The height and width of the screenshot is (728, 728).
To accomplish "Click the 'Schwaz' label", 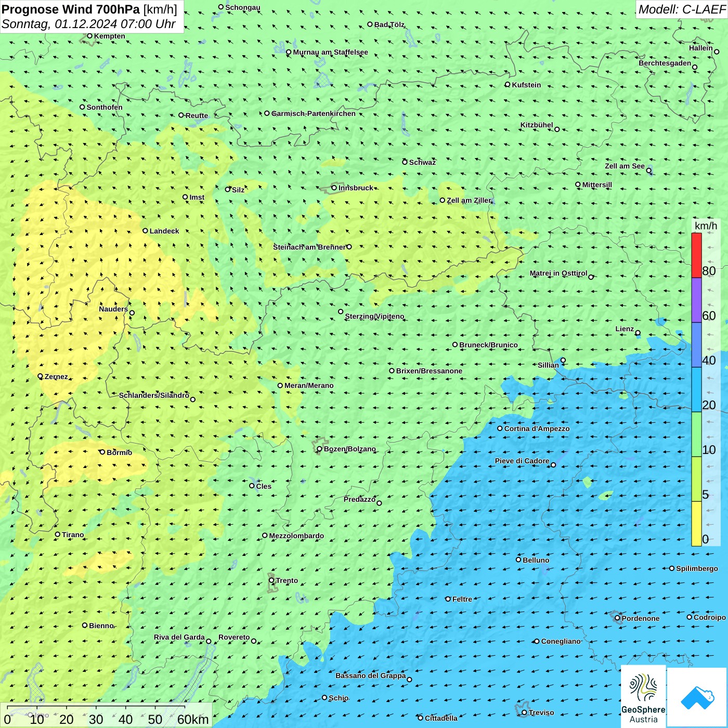I will [422, 162].
